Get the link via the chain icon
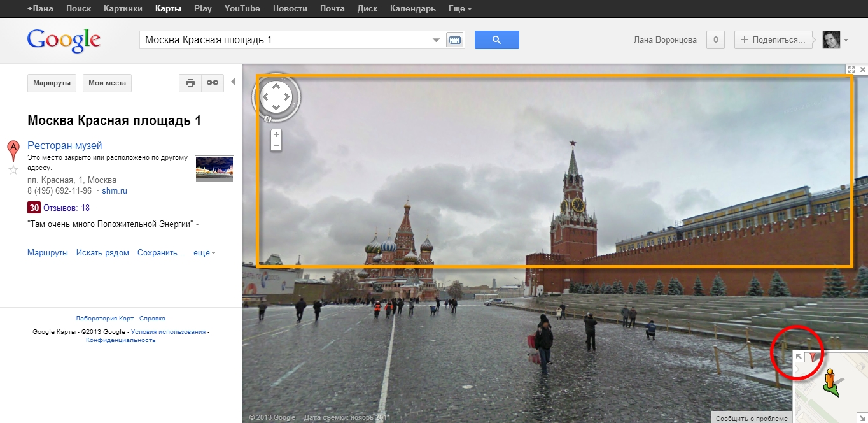The image size is (868, 423). click(x=213, y=83)
